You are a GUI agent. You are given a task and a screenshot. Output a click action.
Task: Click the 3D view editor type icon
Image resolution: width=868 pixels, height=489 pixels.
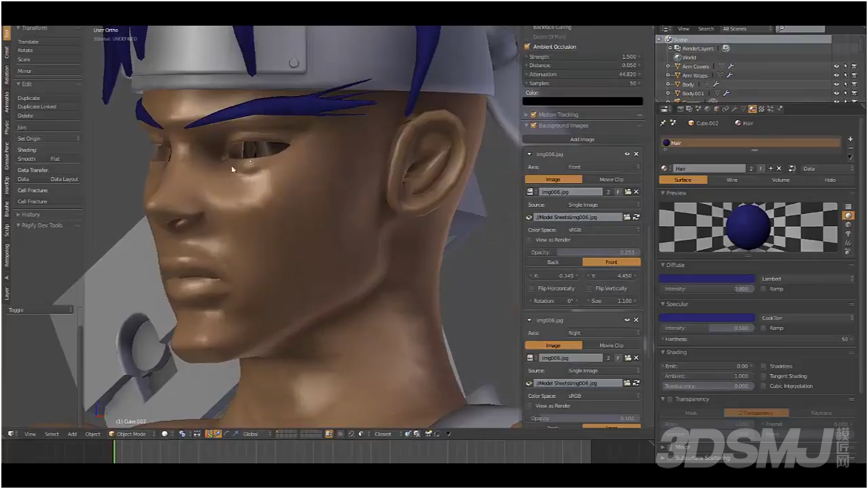[11, 434]
